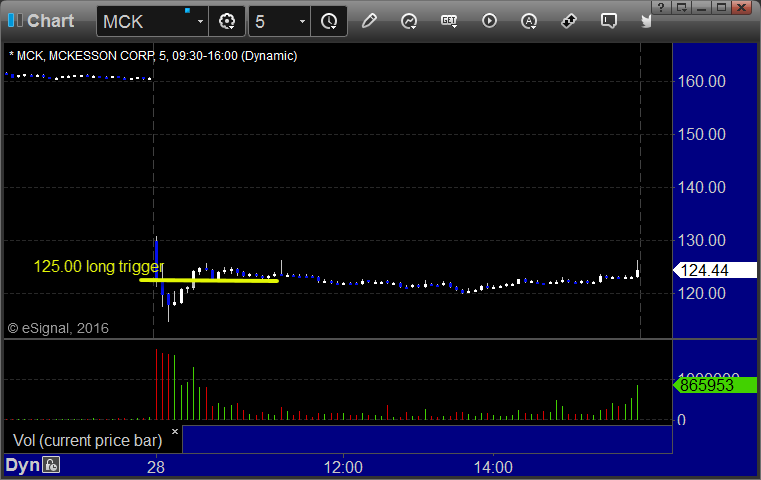
Task: Click the 124.44 current price marker
Action: pyautogui.click(x=715, y=270)
